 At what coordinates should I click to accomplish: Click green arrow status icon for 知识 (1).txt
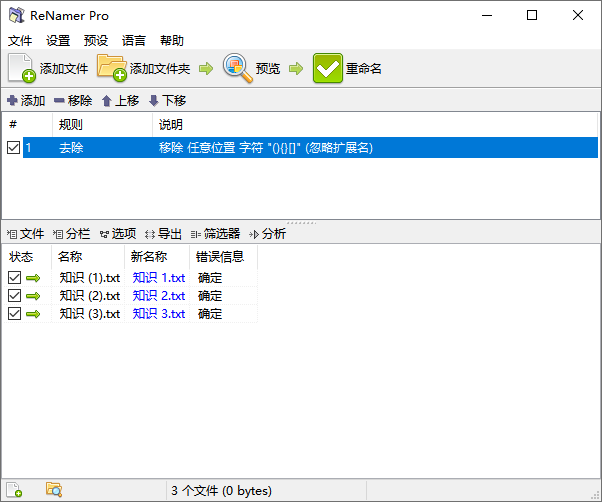33,278
